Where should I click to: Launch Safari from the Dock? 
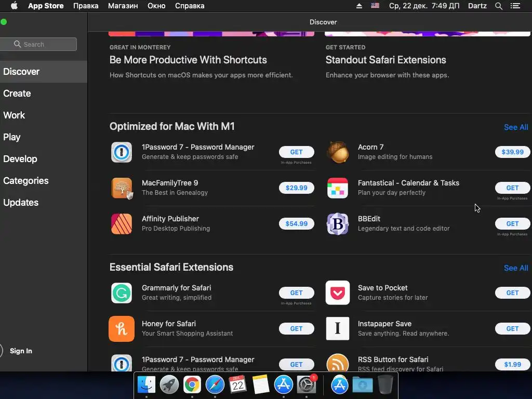215,385
